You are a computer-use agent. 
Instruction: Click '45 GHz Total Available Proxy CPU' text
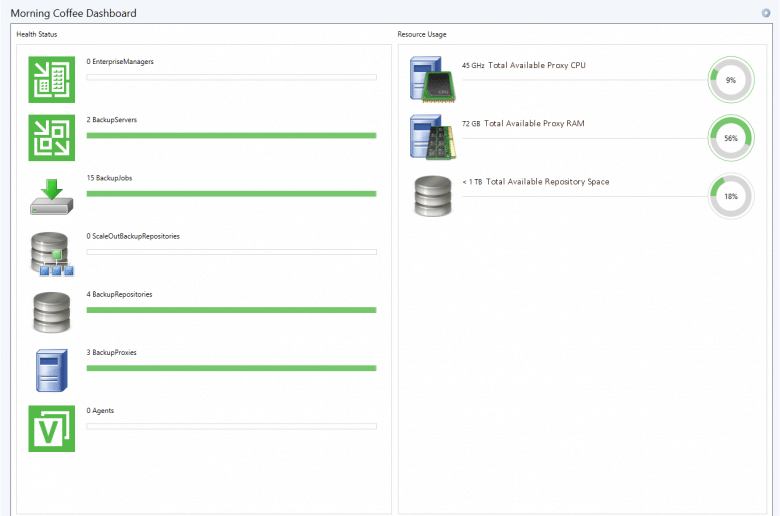523,65
